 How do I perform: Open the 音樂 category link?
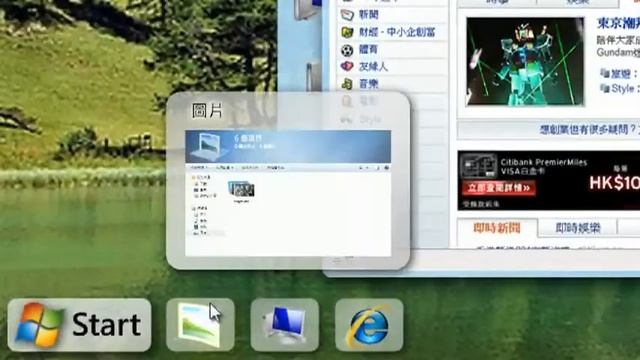[369, 84]
